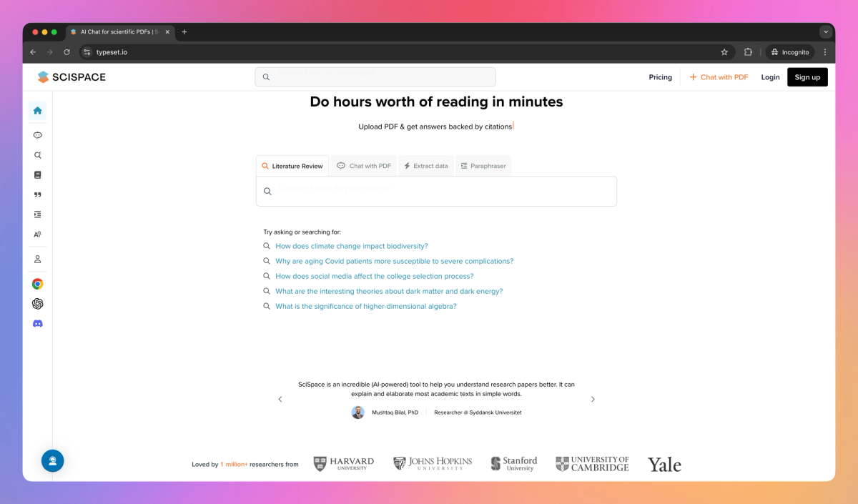The height and width of the screenshot is (504, 858).
Task: Open the ChatGPT icon in sidebar
Action: point(38,304)
